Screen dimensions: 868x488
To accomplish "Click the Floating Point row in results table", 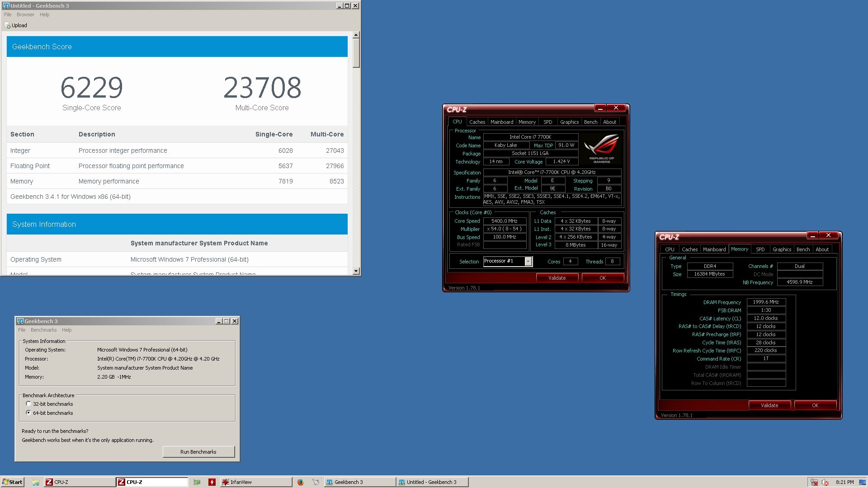I will 177,166.
